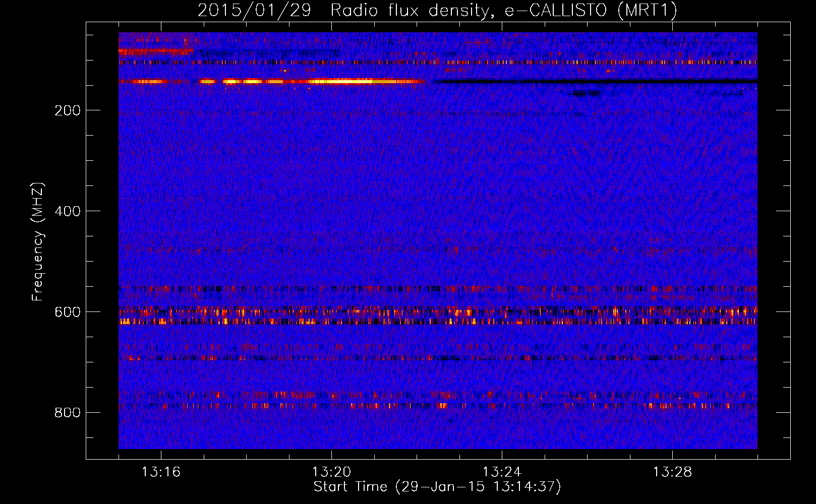Click the 800 frequency tick label
This screenshot has width=816, height=504.
68,413
